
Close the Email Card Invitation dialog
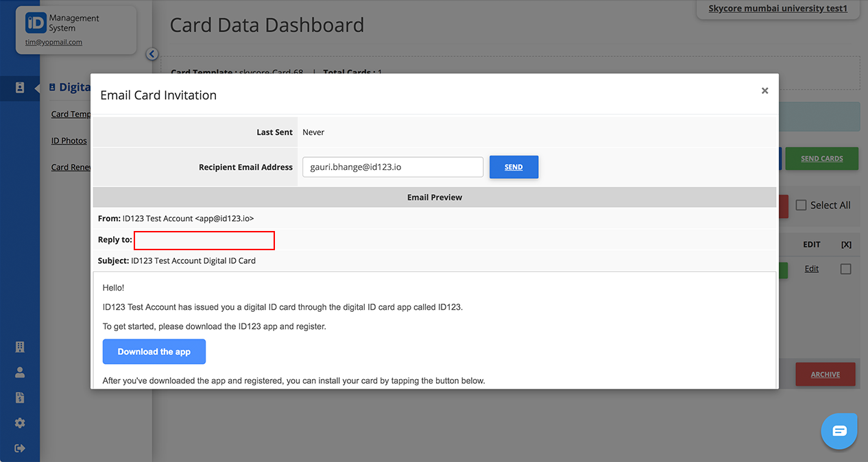pos(764,90)
